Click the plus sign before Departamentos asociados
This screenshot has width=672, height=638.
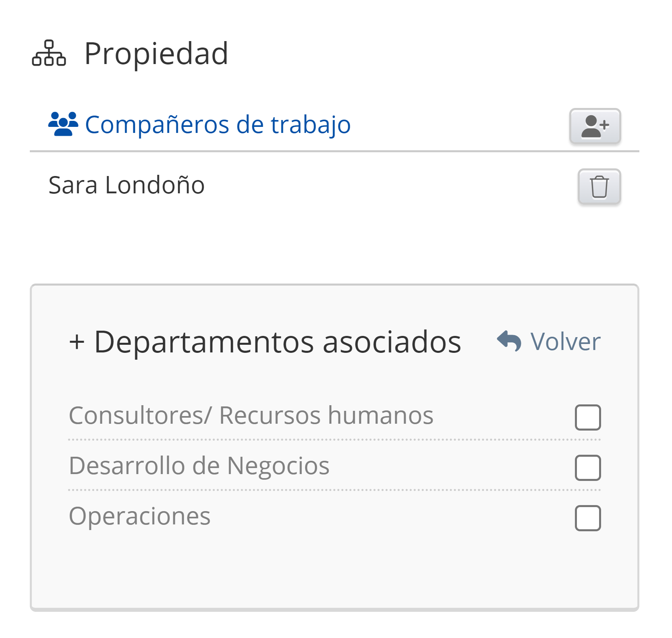click(77, 342)
